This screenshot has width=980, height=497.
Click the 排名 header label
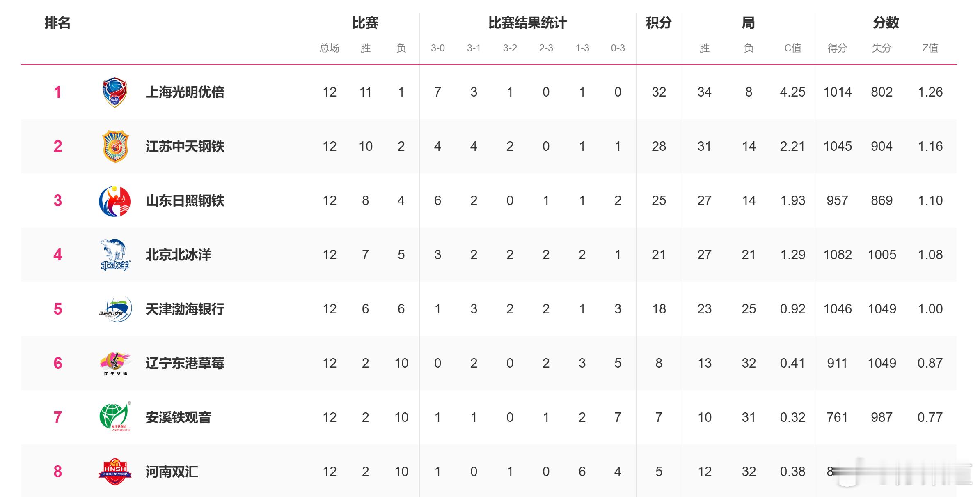(57, 23)
